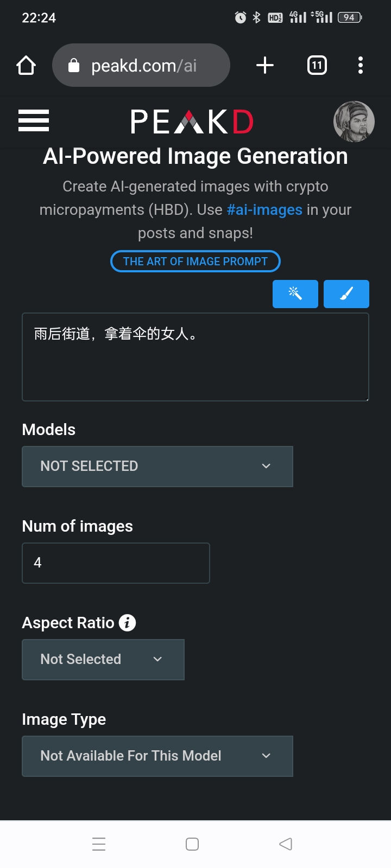Image resolution: width=391 pixels, height=868 pixels.
Task: Select the magic wand prompt enhancer icon
Action: 295,294
